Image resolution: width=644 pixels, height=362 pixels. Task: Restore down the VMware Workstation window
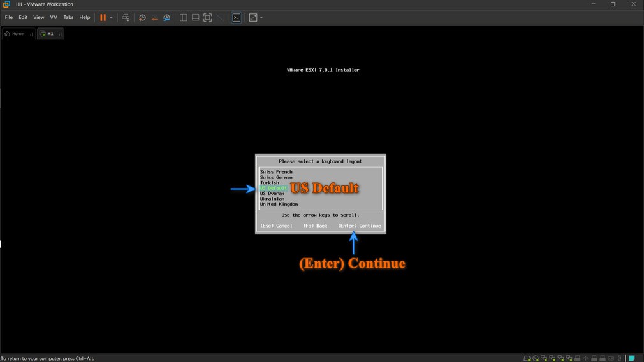613,4
